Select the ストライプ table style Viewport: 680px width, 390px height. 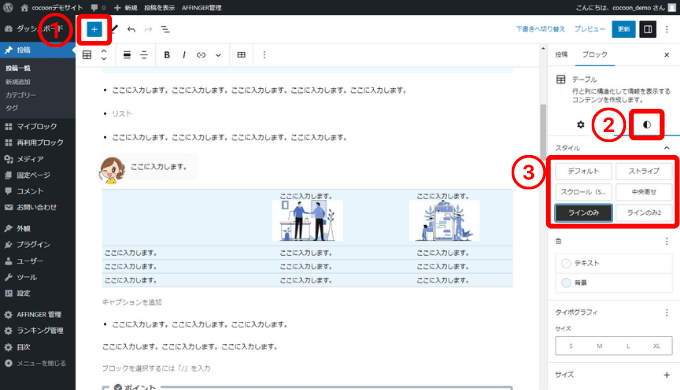(x=644, y=171)
